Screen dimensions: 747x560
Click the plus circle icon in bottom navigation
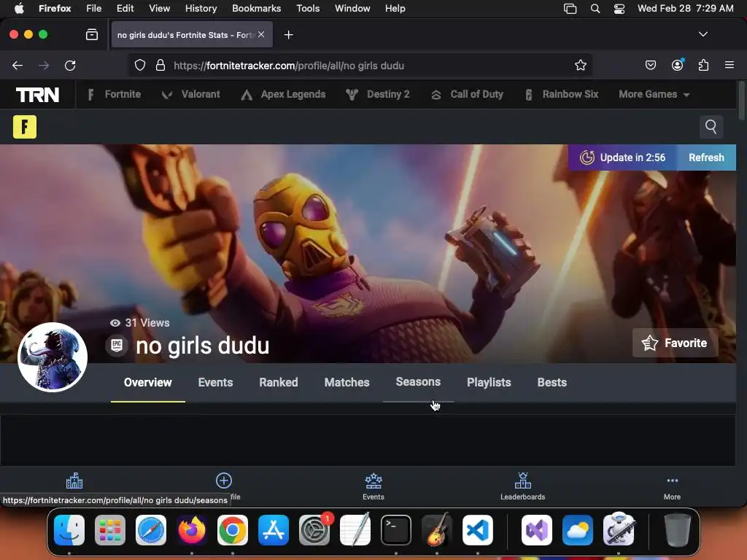(x=224, y=481)
